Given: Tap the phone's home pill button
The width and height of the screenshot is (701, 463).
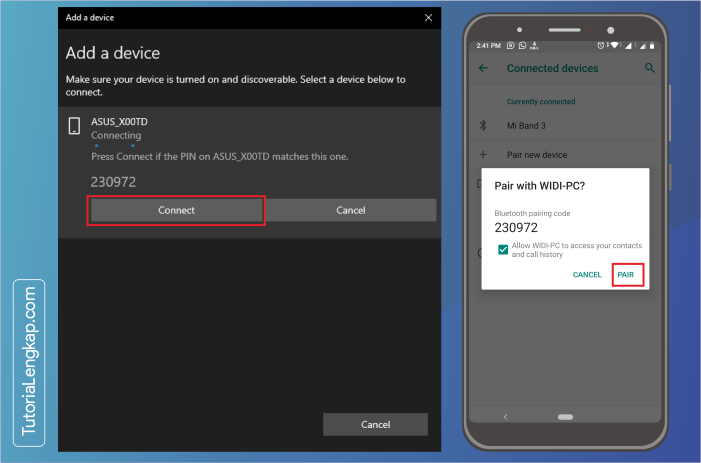Looking at the screenshot, I should point(565,417).
